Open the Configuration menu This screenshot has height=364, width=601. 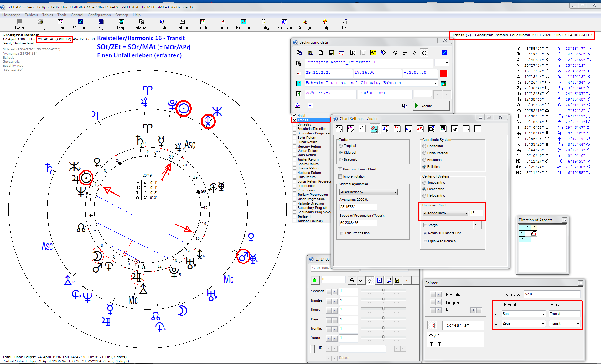click(x=99, y=15)
